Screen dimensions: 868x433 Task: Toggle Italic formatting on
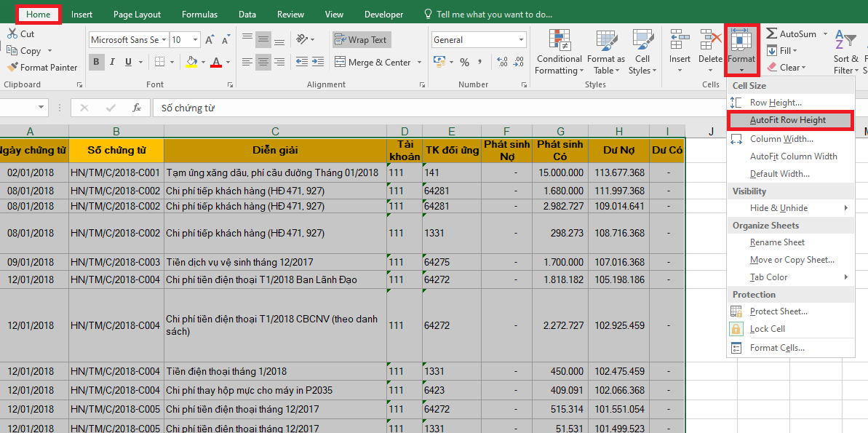tap(113, 63)
